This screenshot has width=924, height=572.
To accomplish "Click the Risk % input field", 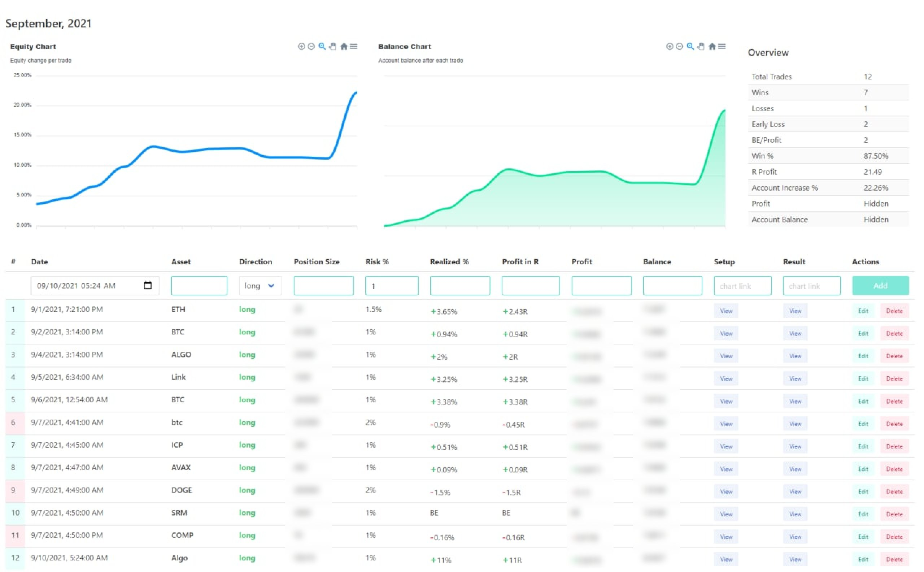I will pyautogui.click(x=392, y=286).
